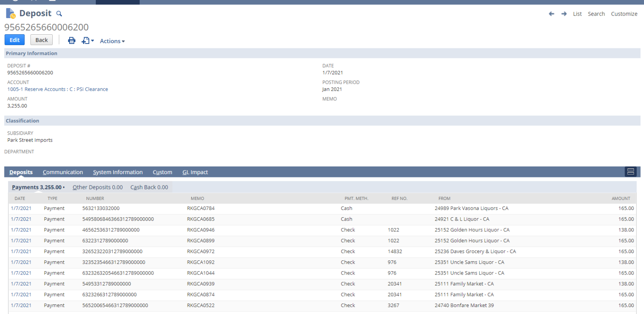Select the Cash Back 0.00 subtab
644x314 pixels.
pyautogui.click(x=149, y=187)
